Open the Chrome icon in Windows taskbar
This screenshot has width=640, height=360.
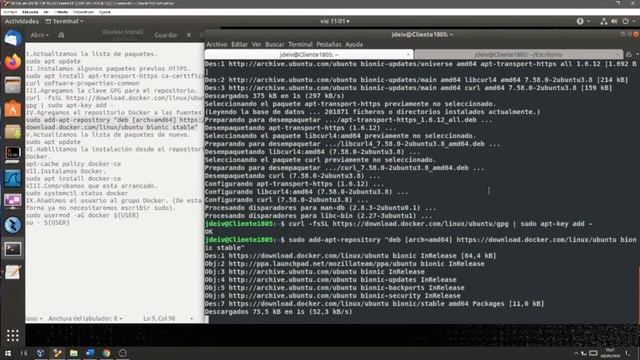coord(107,353)
